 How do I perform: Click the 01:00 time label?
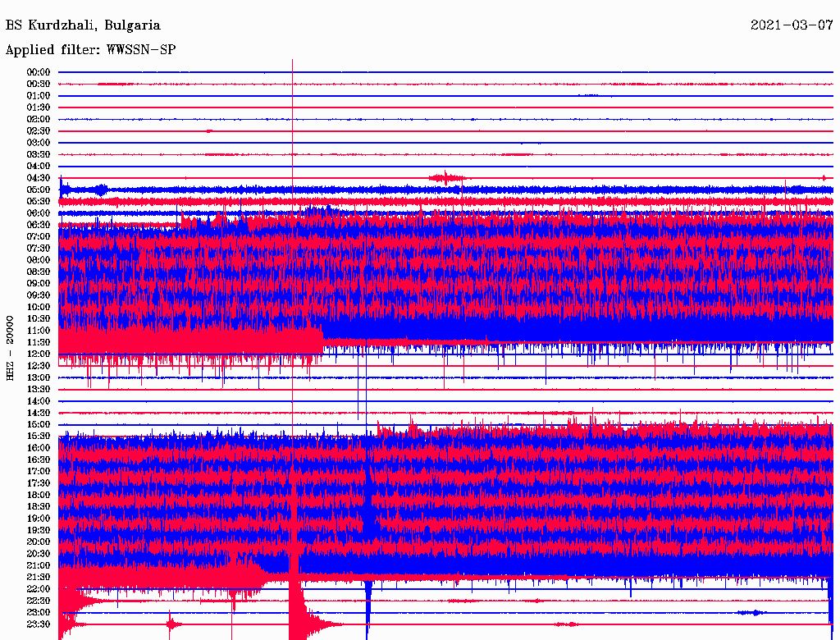39,96
